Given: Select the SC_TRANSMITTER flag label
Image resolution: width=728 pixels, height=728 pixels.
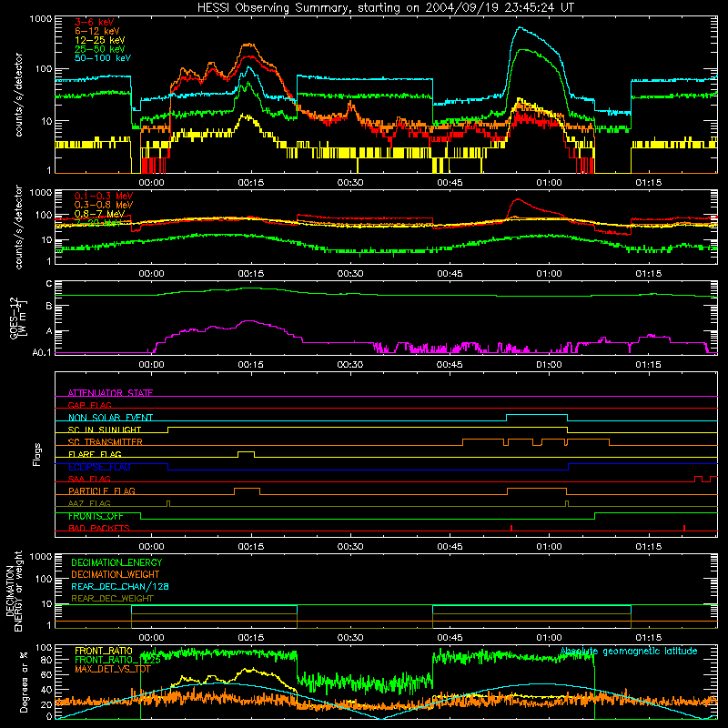Looking at the screenshot, I should 106,442.
